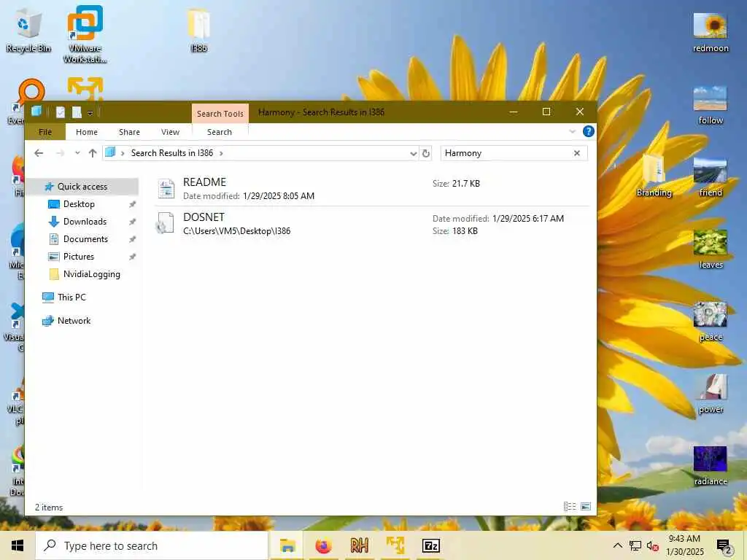This screenshot has width=747, height=560.
Task: Open the notification center icon
Action: coord(723,546)
